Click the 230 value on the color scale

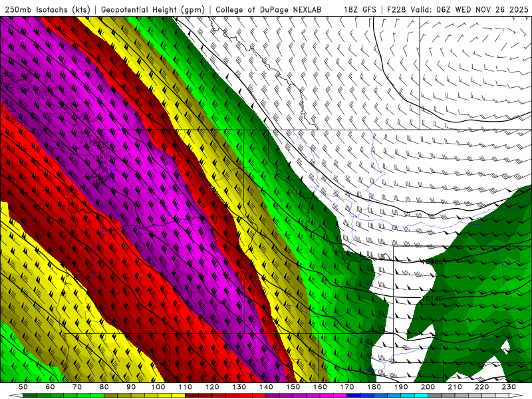click(x=509, y=387)
